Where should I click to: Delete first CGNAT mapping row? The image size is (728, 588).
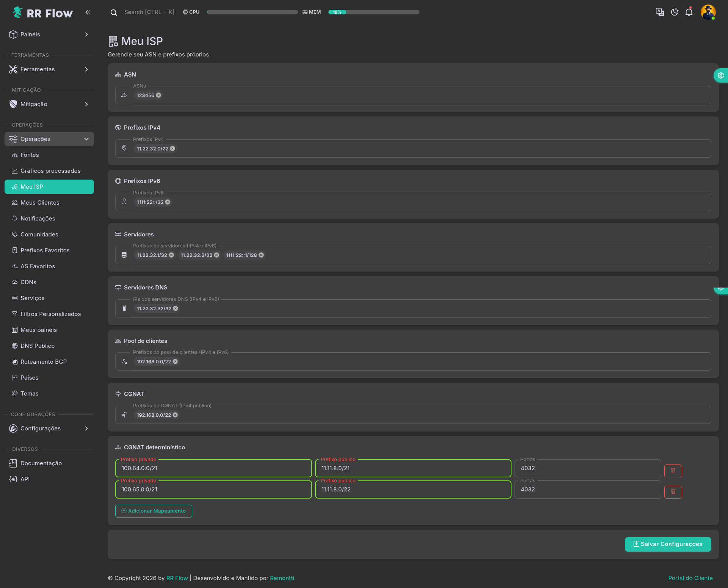(673, 471)
